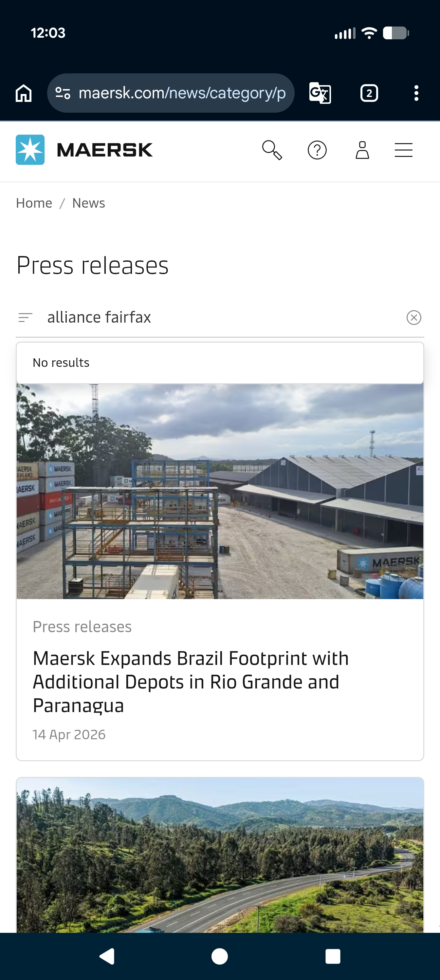
Task: Go to News breadcrumb link
Action: tap(89, 203)
